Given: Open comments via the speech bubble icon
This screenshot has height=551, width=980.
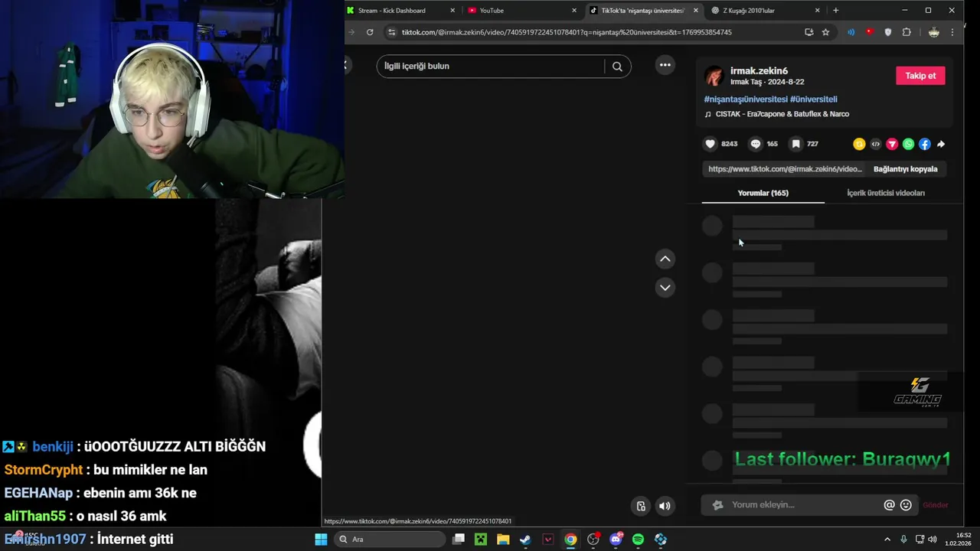Looking at the screenshot, I should [x=756, y=144].
